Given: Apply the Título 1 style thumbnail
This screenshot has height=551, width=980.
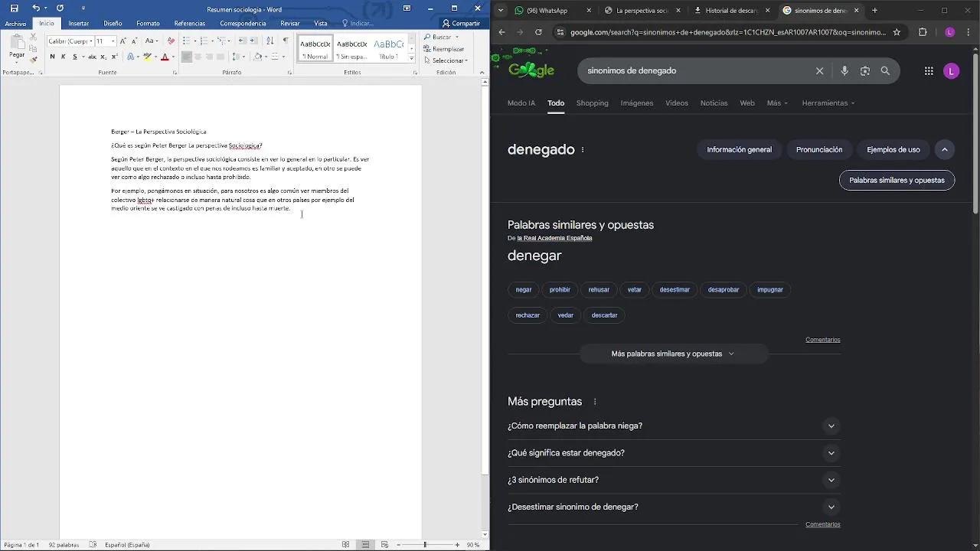Looking at the screenshot, I should coord(388,48).
